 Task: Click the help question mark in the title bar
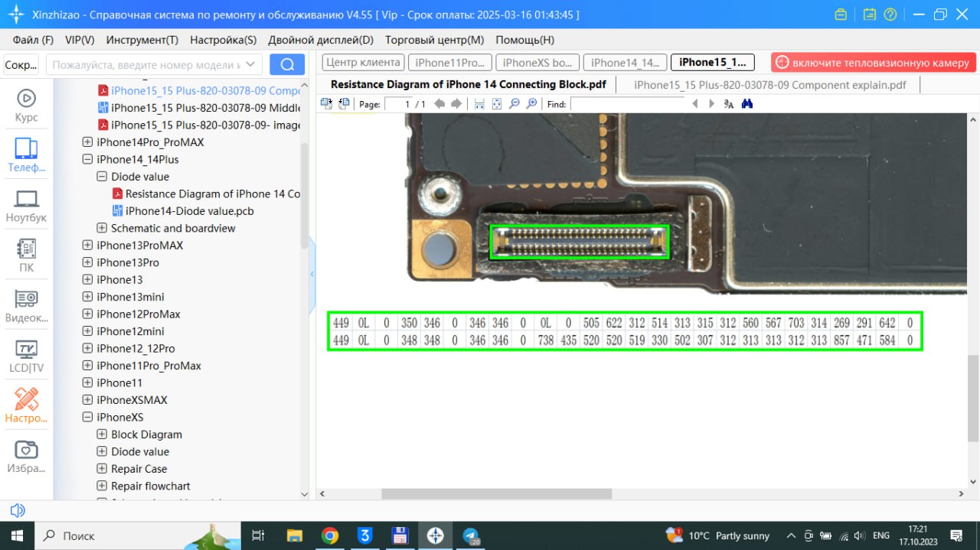[890, 15]
